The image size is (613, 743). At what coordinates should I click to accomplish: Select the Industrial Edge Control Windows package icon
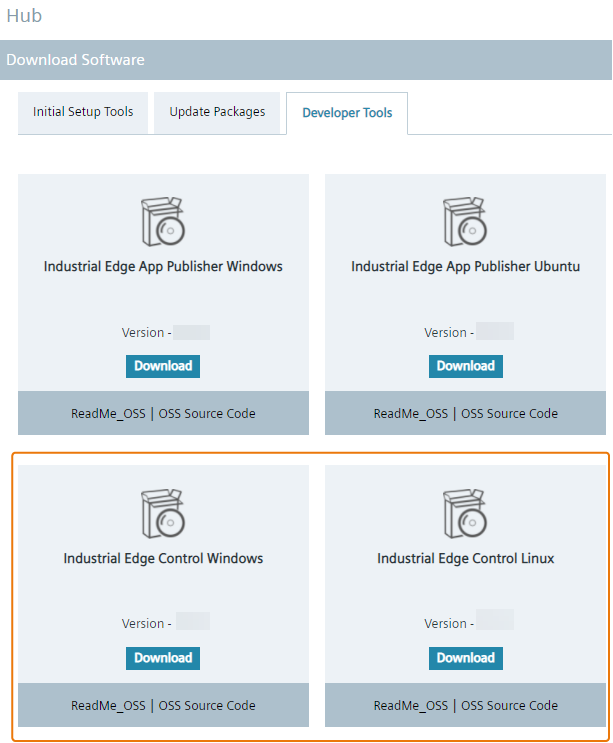[163, 514]
